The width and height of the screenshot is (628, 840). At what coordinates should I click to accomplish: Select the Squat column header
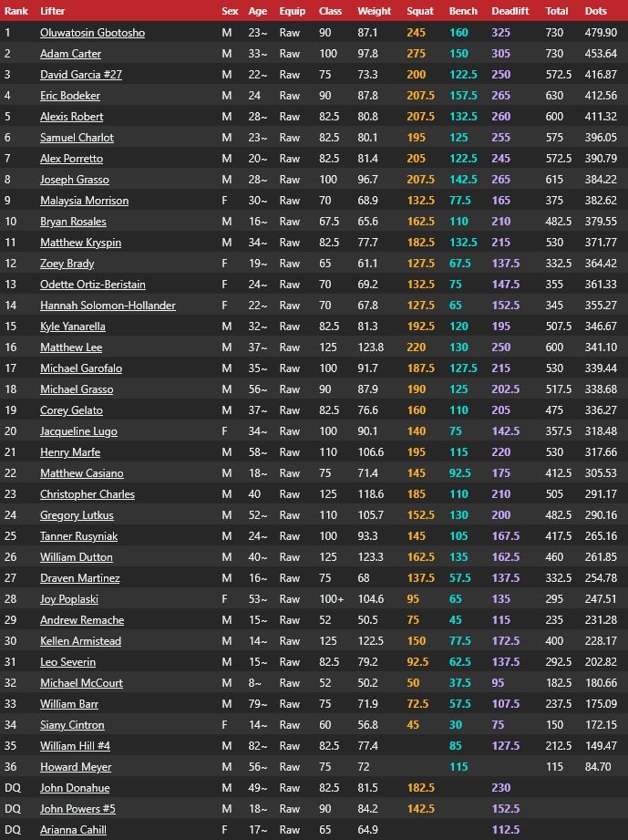click(420, 11)
